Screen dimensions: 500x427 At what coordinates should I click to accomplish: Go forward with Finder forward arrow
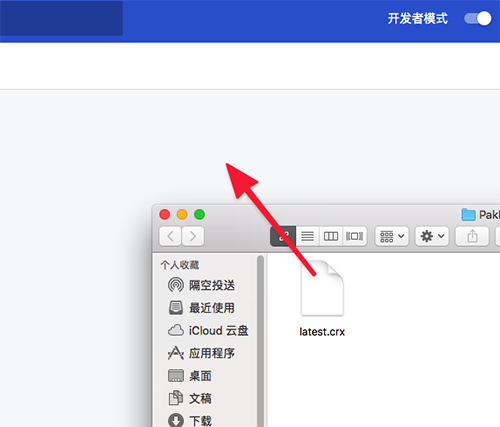193,236
